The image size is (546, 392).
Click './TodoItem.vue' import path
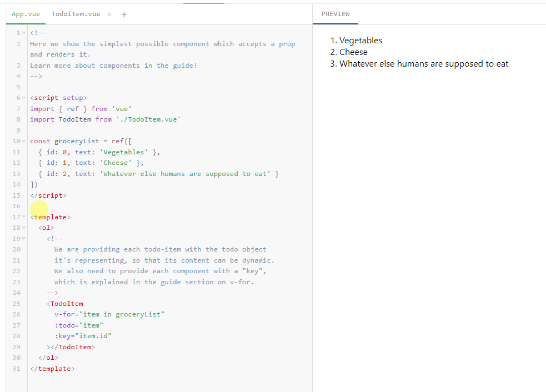click(148, 119)
